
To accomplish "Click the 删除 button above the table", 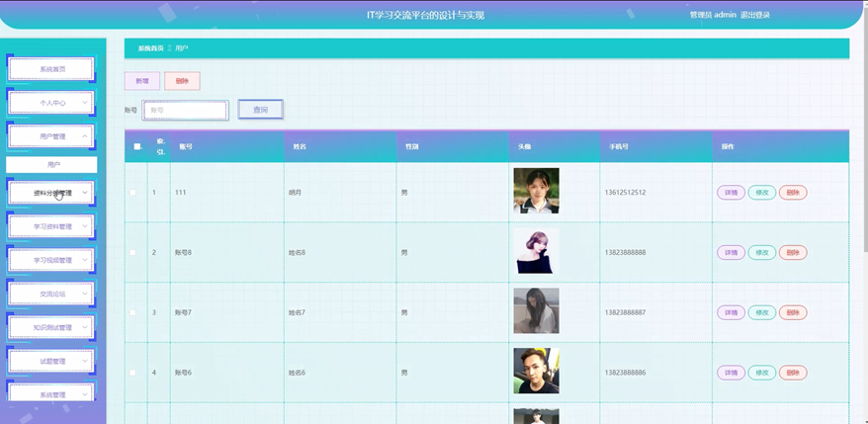I will 182,81.
